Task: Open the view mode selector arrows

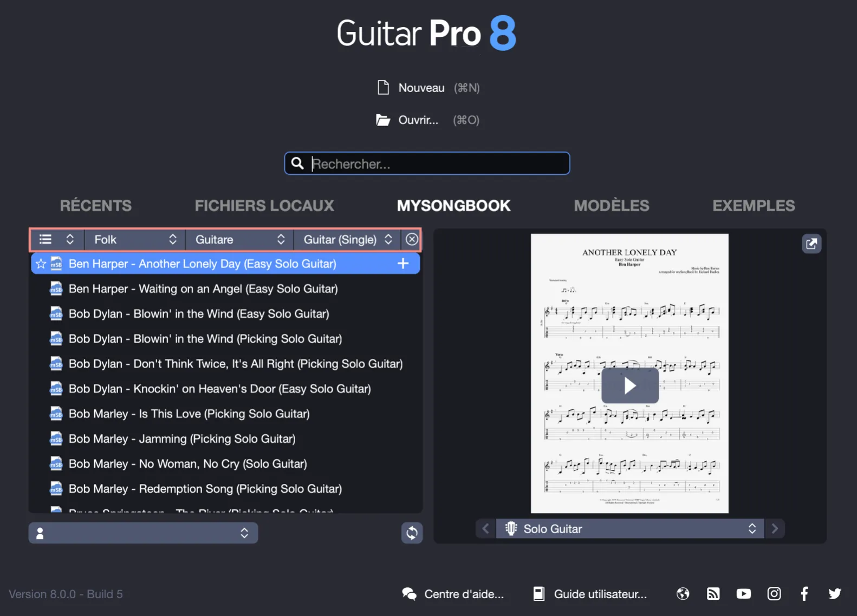Action: click(x=70, y=239)
